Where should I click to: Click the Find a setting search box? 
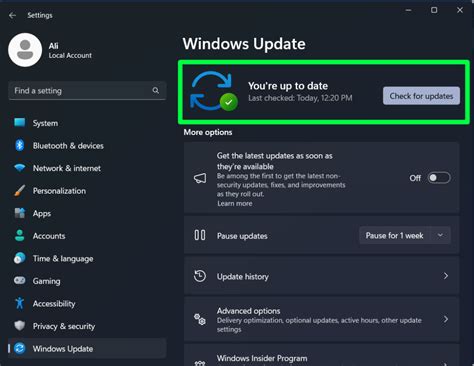coord(87,90)
